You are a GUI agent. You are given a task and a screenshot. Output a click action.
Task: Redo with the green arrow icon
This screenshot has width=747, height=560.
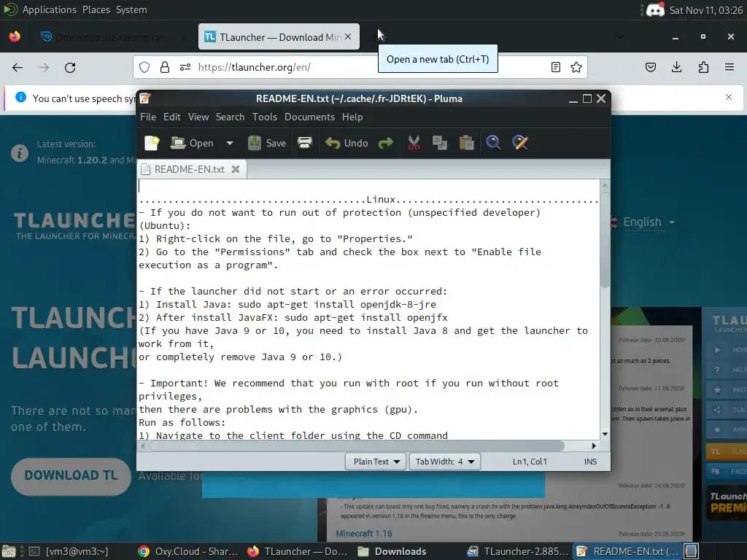click(x=385, y=143)
